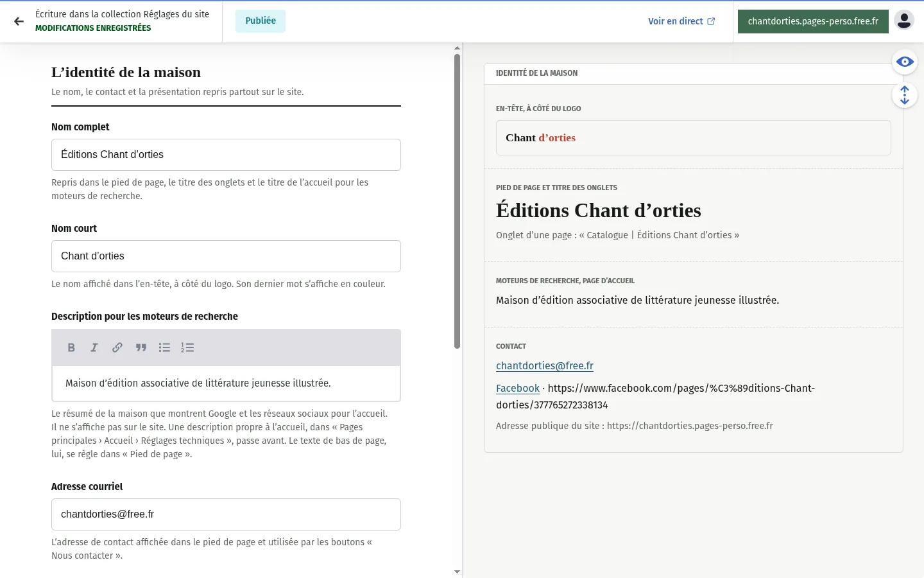Click the editor pane scrollbar thumb
Screen dimensions: 924x578
[x=457, y=201]
